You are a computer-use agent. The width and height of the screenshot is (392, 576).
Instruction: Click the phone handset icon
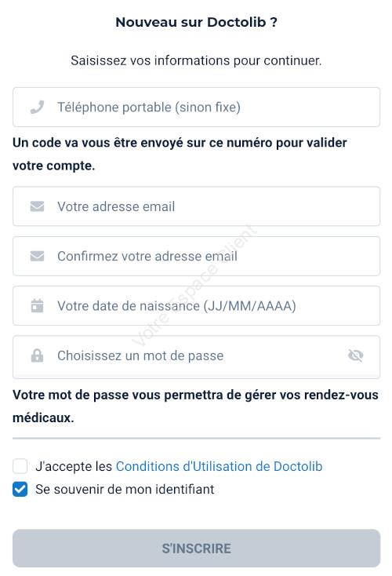click(37, 107)
